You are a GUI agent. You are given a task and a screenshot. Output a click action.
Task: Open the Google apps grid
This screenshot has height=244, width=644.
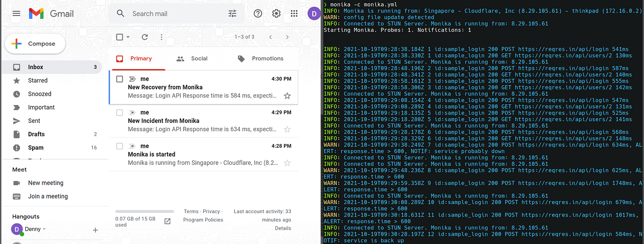pyautogui.click(x=294, y=13)
